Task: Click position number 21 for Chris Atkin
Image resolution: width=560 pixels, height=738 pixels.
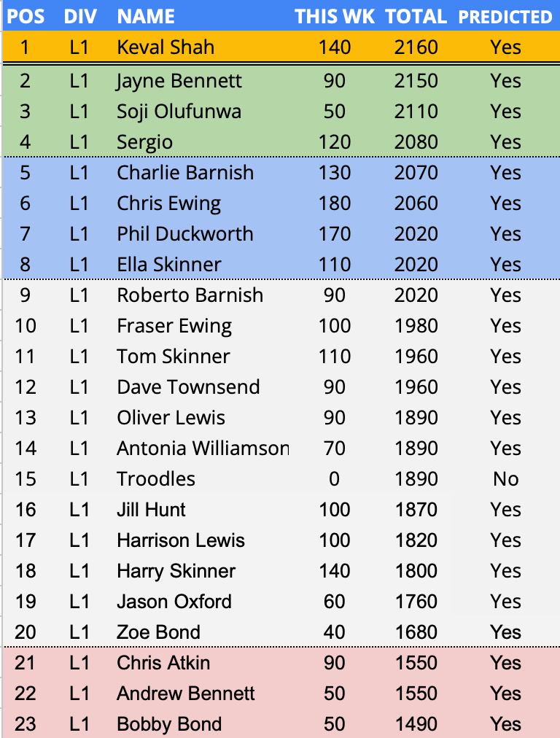Action: (25, 663)
